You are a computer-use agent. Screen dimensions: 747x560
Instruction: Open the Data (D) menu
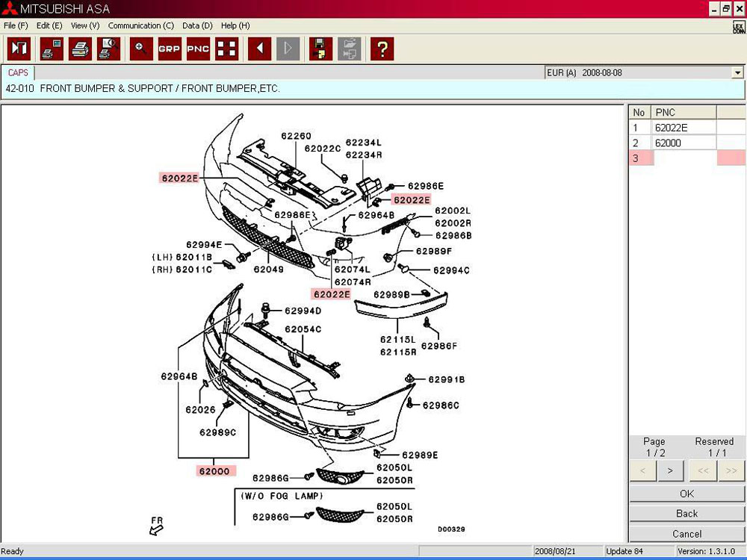click(x=197, y=25)
